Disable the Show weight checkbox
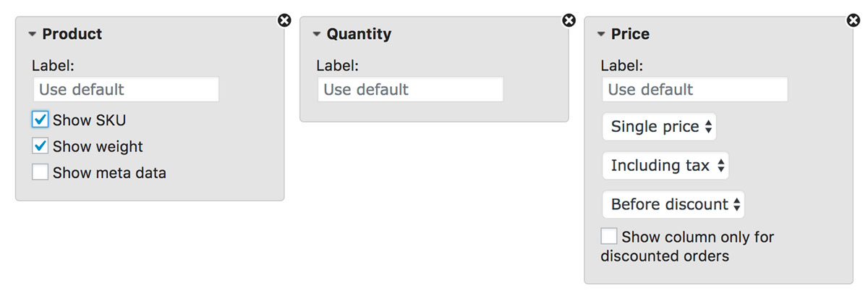Screen dimensions: 868x302 pos(41,146)
